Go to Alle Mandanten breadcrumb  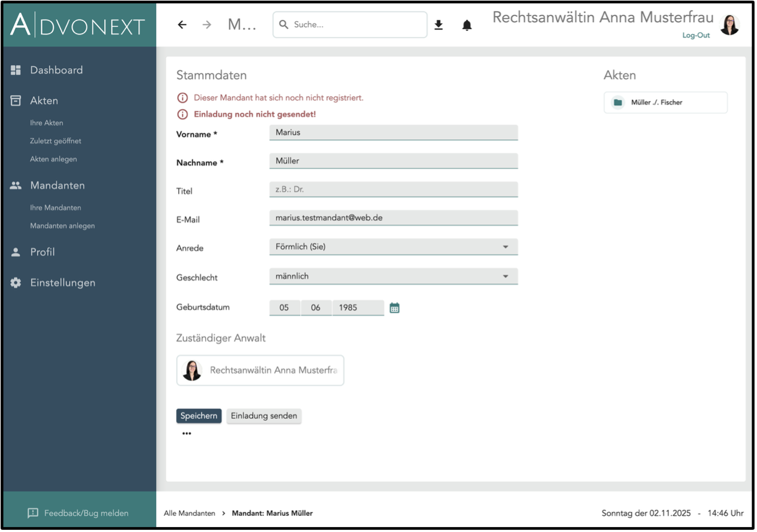190,513
